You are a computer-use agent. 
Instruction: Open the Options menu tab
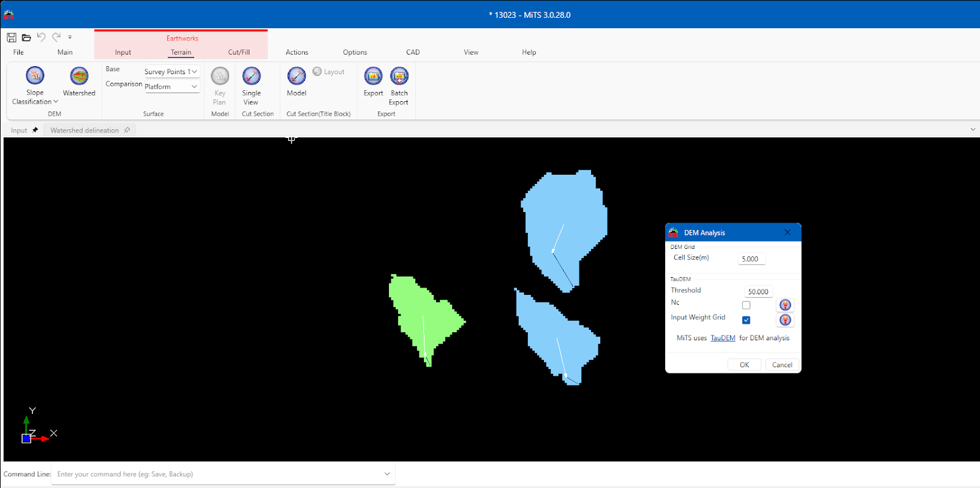[355, 52]
